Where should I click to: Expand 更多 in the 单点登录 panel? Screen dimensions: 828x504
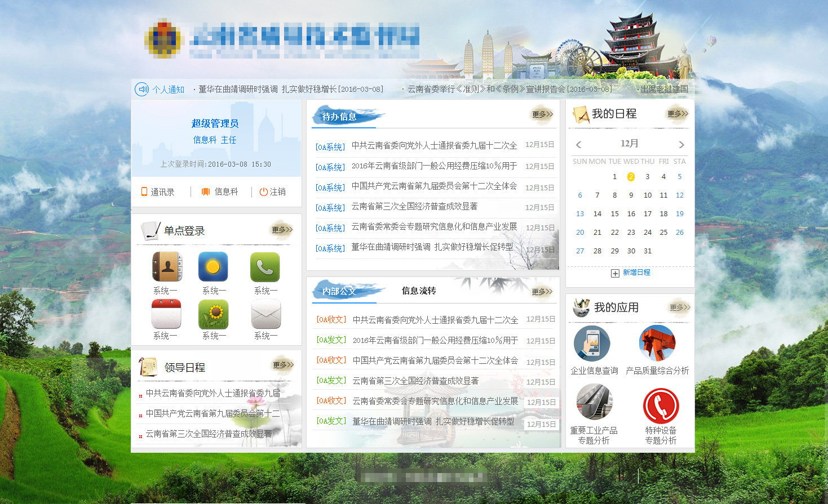tap(282, 230)
